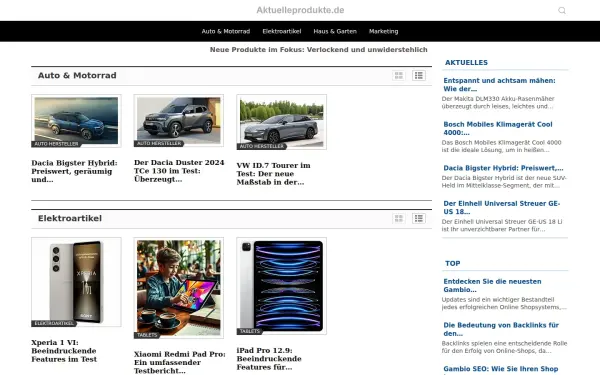Click the 'Der Dacia Bigster Hybrid ist der neue SUV' excerpt

tap(504, 182)
